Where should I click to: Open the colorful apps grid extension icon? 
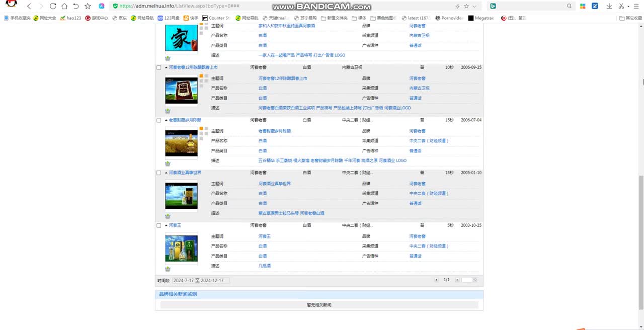583,6
